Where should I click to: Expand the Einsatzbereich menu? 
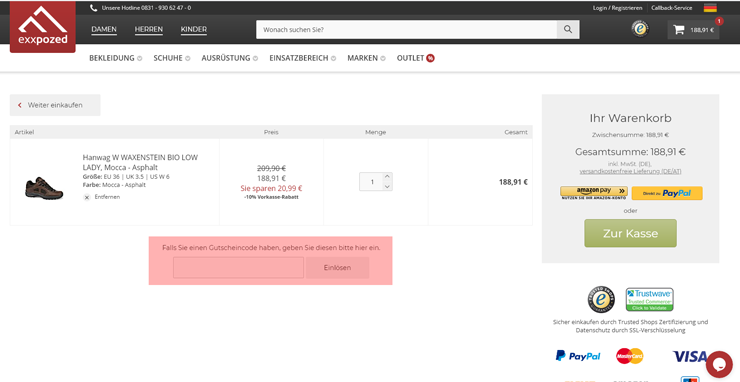[x=303, y=58]
